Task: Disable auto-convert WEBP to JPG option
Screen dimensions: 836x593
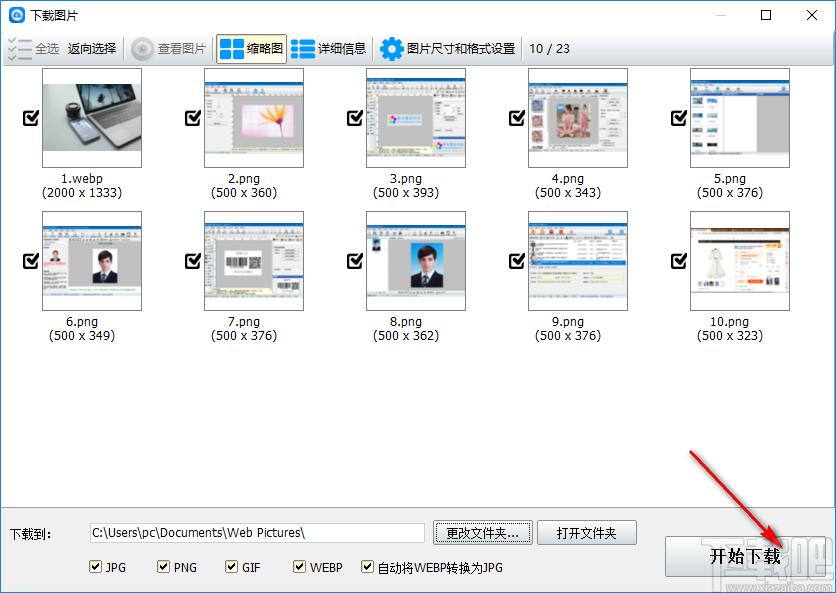Action: (x=368, y=567)
